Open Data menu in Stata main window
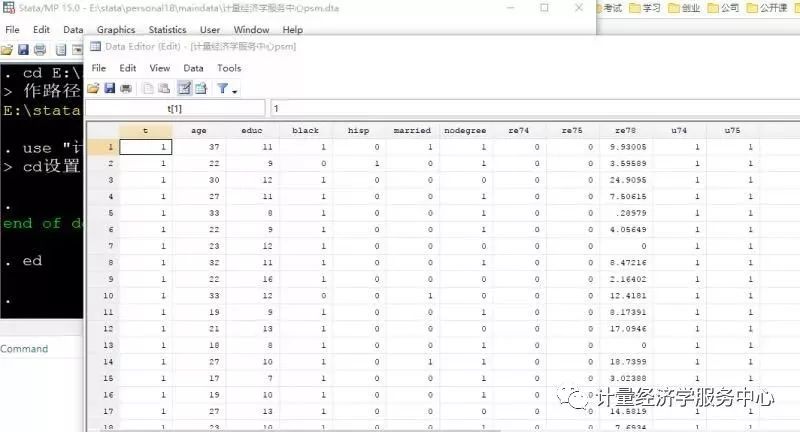Screen dimensions: 800x432 coord(73,30)
